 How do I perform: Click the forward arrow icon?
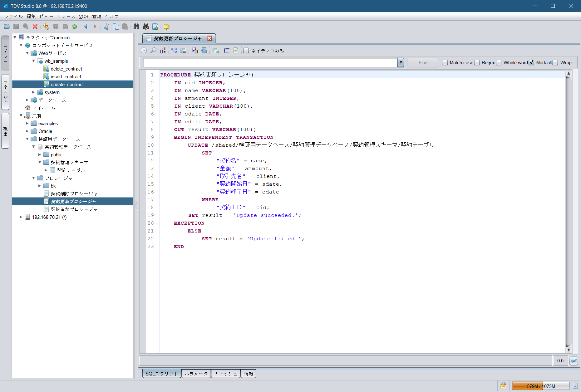95,27
